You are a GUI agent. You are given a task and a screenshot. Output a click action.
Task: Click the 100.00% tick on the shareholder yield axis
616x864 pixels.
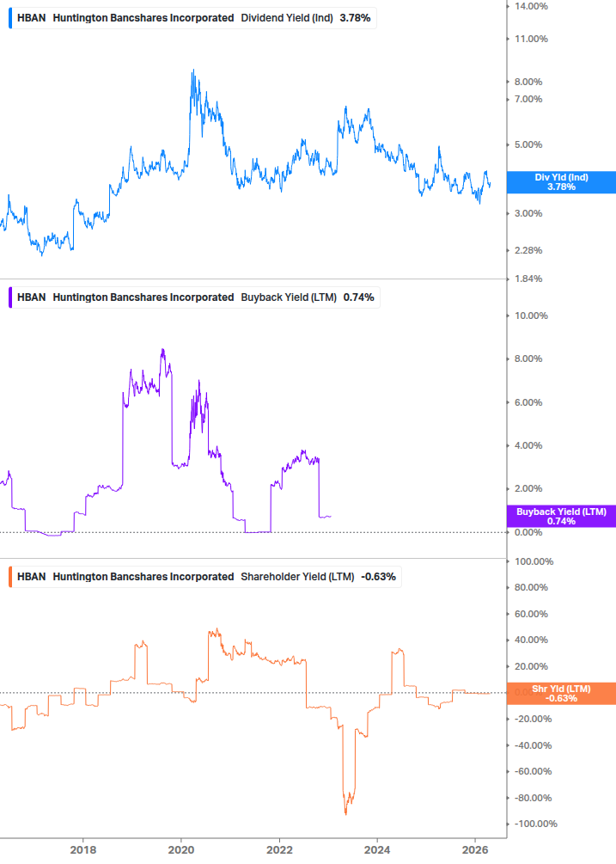point(534,561)
